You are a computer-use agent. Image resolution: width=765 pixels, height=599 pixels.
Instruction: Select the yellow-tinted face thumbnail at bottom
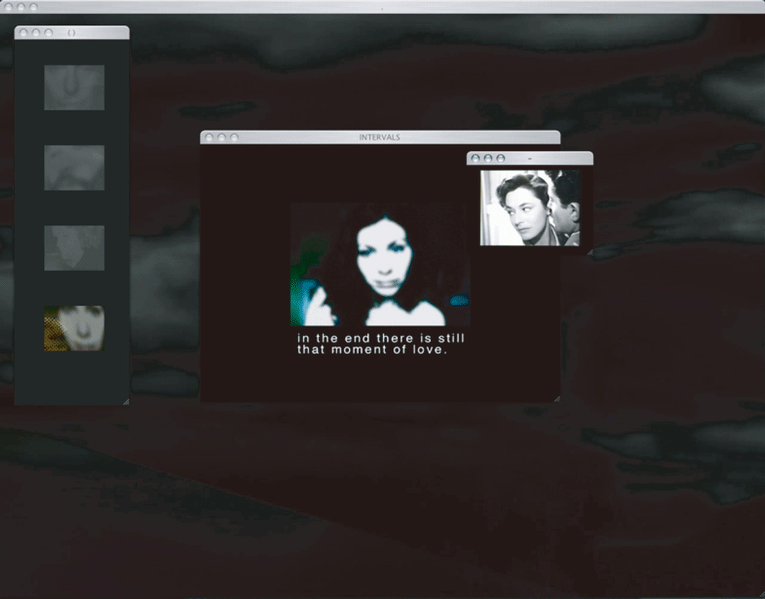74,328
